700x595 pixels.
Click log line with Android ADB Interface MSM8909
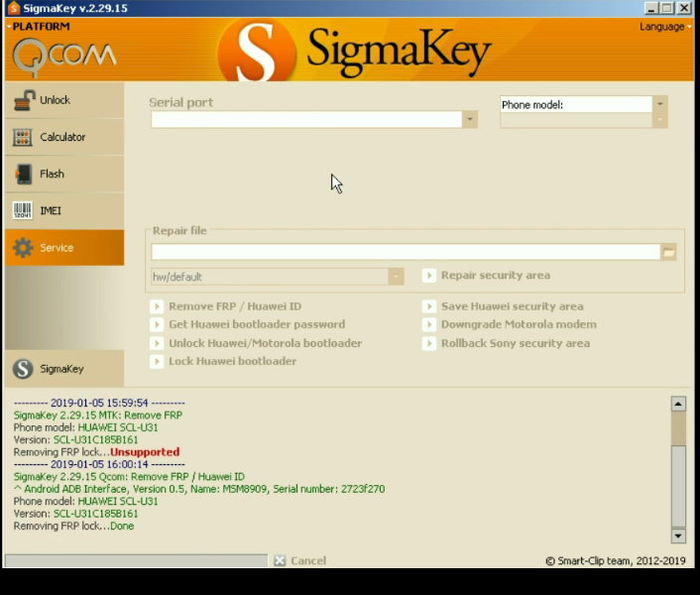(x=199, y=489)
